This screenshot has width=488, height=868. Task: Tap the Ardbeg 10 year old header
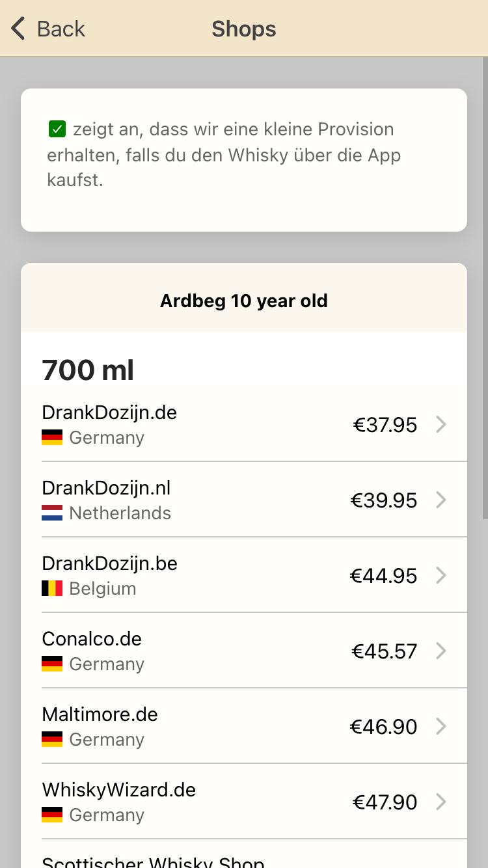click(244, 301)
